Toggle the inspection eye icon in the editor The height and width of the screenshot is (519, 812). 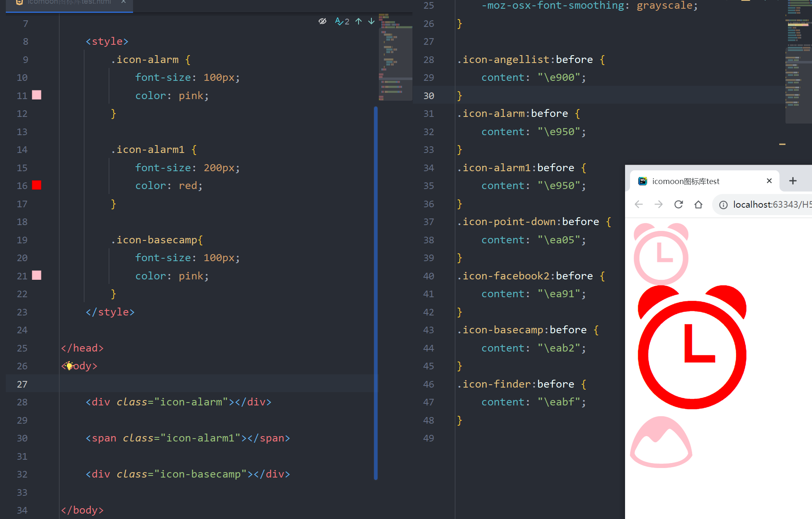tap(322, 21)
